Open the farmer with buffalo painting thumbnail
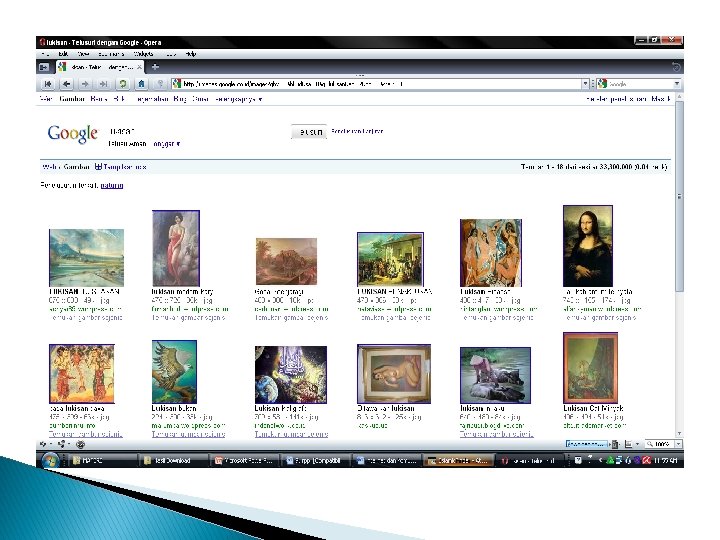Image resolution: width=720 pixels, height=540 pixels. [495, 375]
